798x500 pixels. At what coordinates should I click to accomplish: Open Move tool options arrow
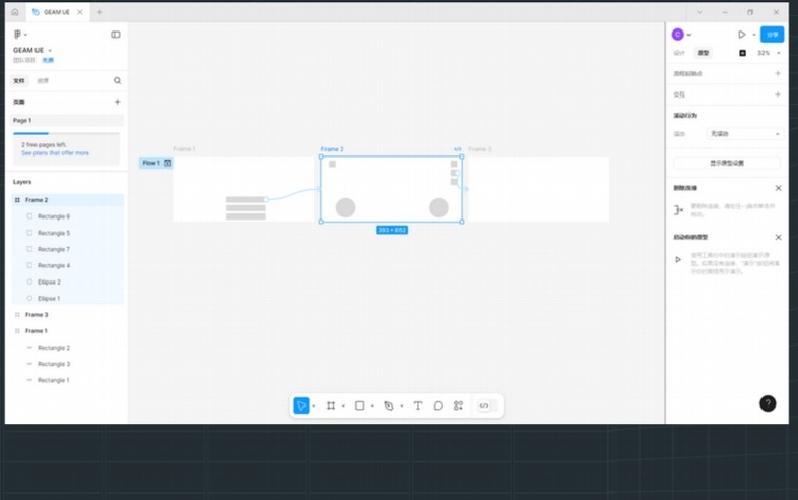pos(314,406)
